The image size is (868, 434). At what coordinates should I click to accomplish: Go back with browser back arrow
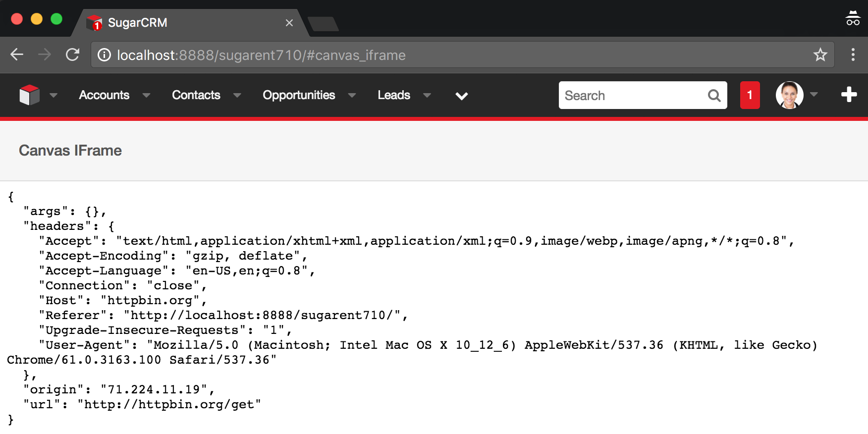17,55
